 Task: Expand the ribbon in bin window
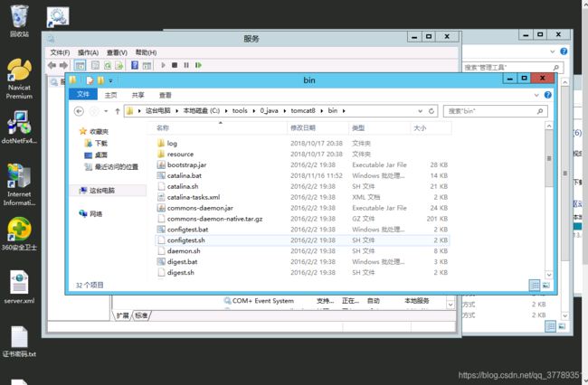tap(536, 95)
